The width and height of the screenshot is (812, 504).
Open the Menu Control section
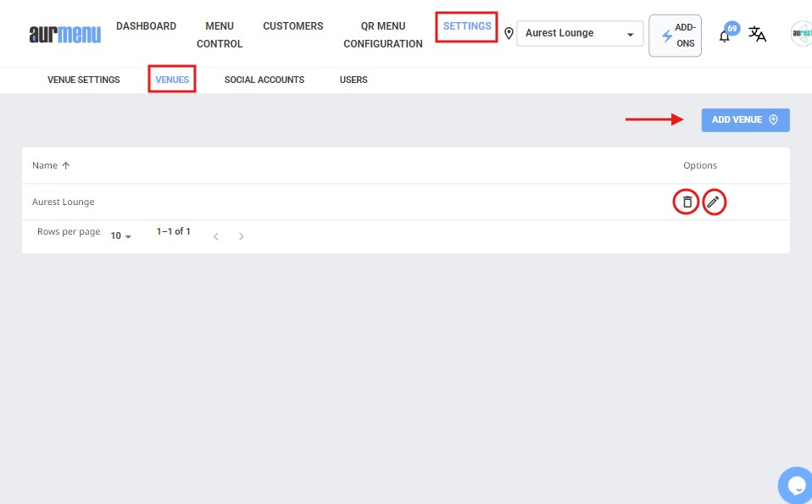click(220, 35)
